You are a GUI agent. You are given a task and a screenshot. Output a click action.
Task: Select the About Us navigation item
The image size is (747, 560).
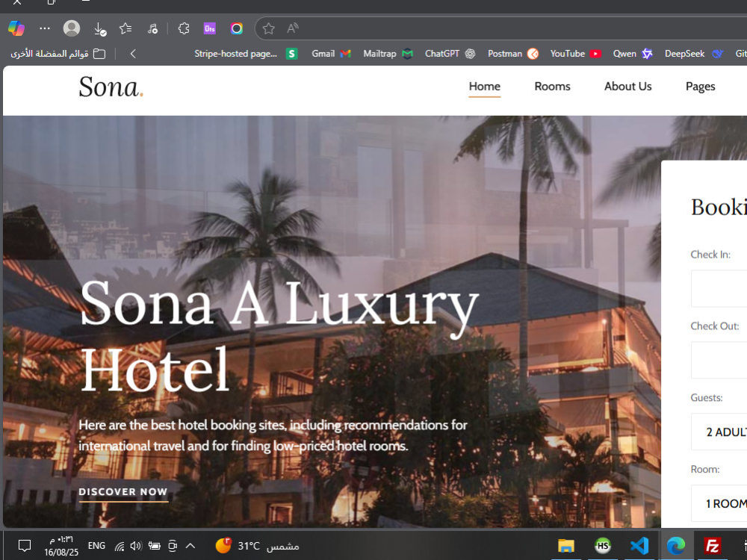[628, 86]
